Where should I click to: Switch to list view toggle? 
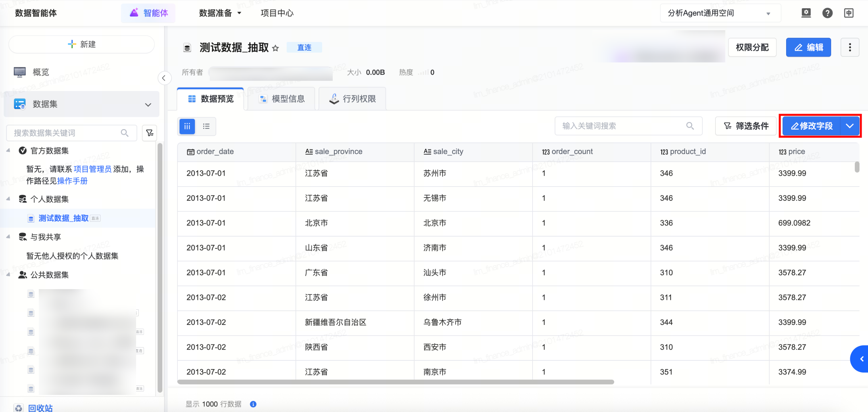pos(206,126)
